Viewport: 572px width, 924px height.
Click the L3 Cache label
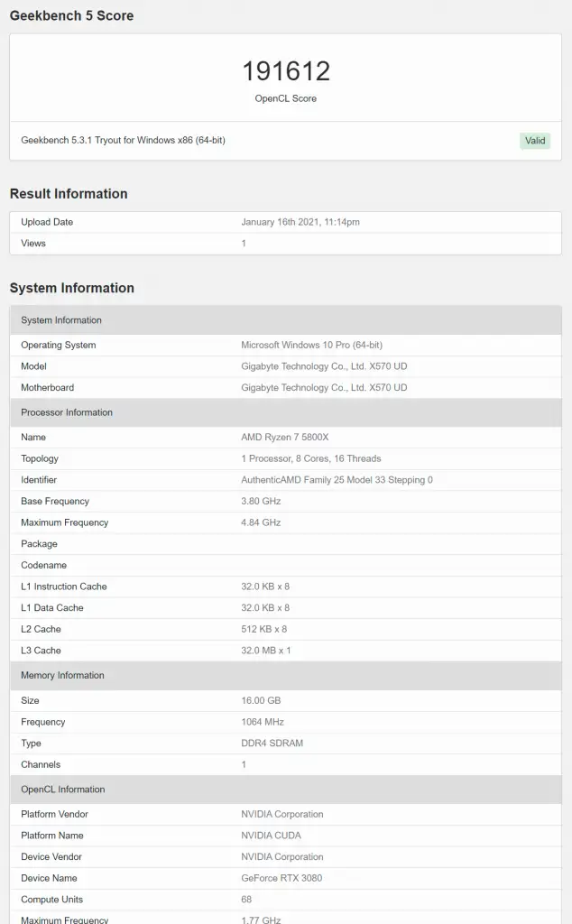[x=41, y=651]
